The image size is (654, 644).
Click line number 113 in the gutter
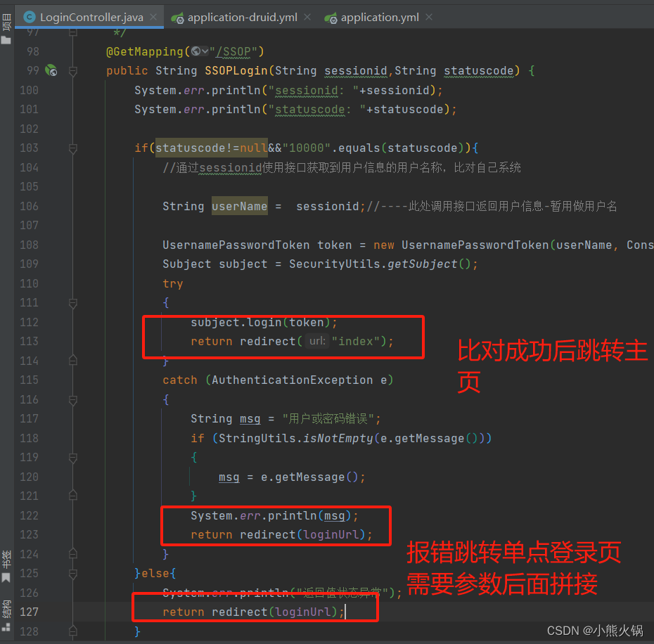[30, 341]
